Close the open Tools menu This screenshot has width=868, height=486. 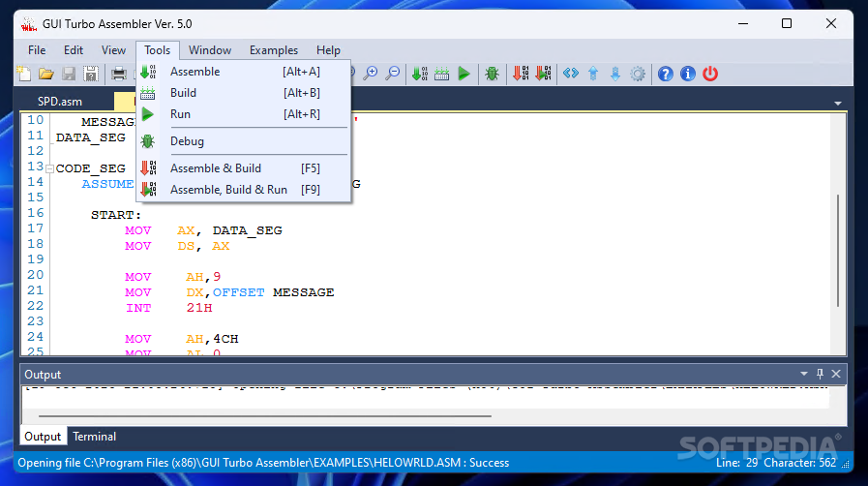157,50
